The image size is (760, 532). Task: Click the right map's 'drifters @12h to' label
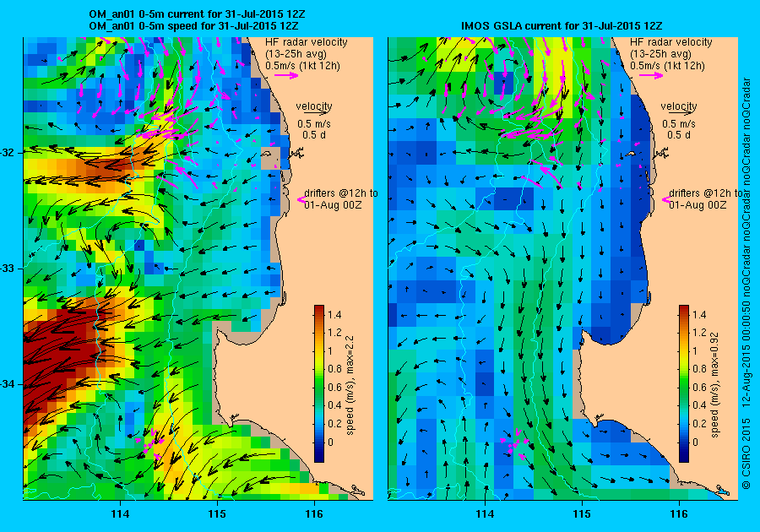click(706, 193)
